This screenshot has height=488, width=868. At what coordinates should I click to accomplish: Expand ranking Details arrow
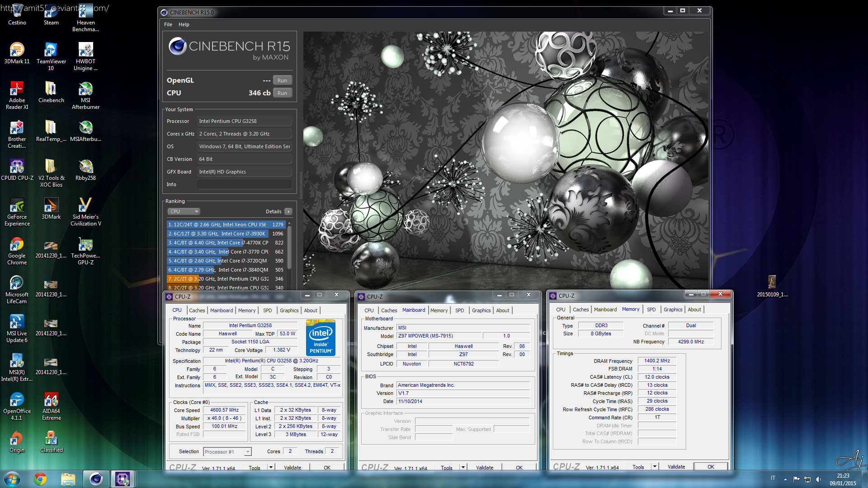pos(288,211)
